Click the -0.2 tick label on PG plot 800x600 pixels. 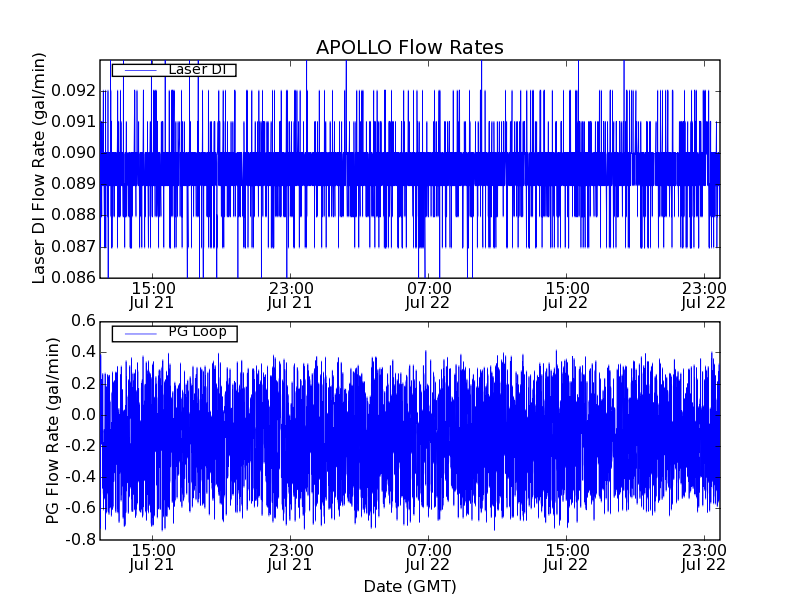point(81,446)
